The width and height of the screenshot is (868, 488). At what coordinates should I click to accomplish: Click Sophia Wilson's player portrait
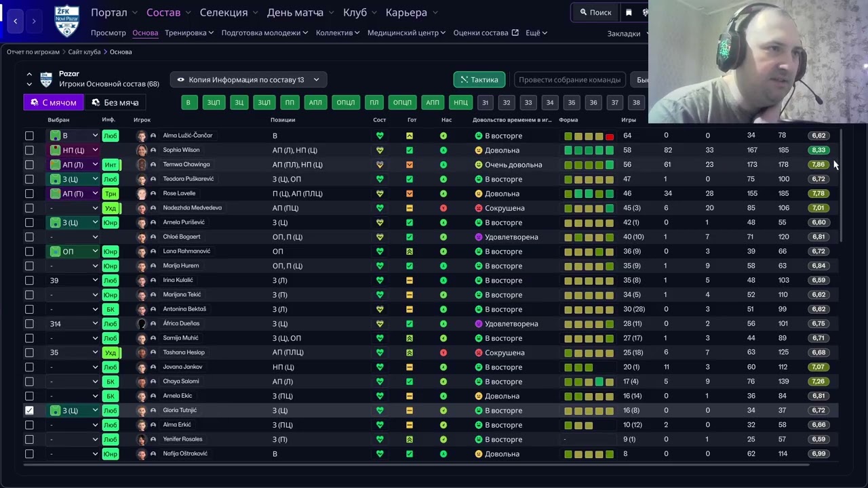pyautogui.click(x=142, y=150)
